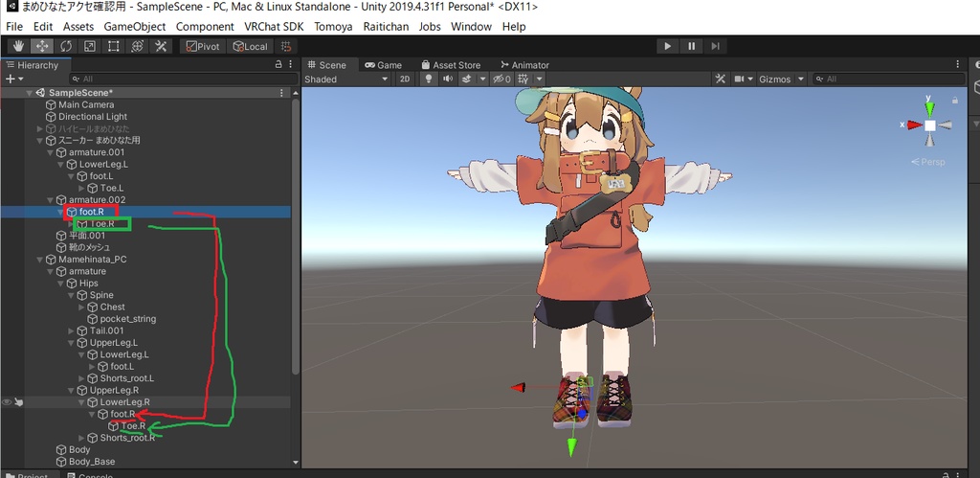This screenshot has width=980, height=478.
Task: Toggle the Hierarchy panel lock
Action: click(278, 64)
